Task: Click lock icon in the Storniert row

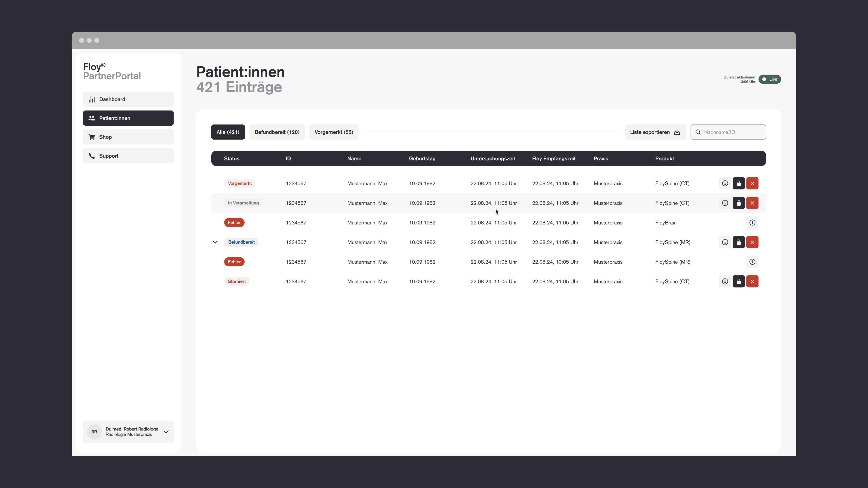Action: (739, 282)
